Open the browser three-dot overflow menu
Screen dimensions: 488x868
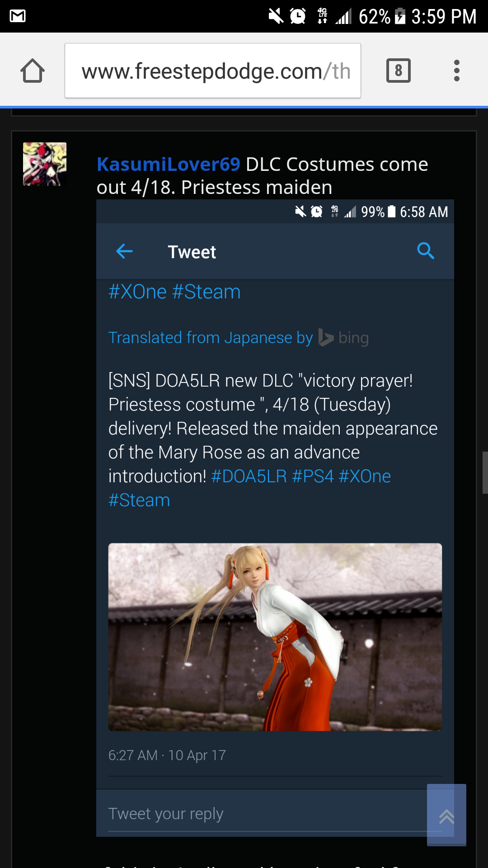[456, 71]
